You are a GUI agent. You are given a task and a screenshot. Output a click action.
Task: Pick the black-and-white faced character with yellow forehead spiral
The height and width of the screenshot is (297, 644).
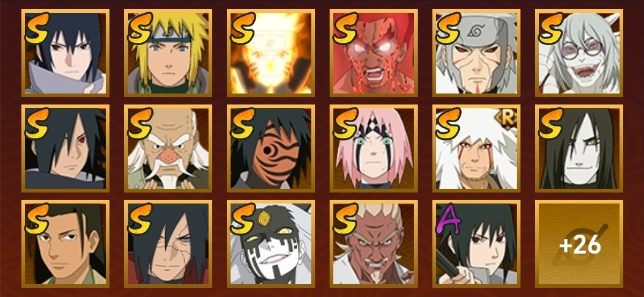271,243
